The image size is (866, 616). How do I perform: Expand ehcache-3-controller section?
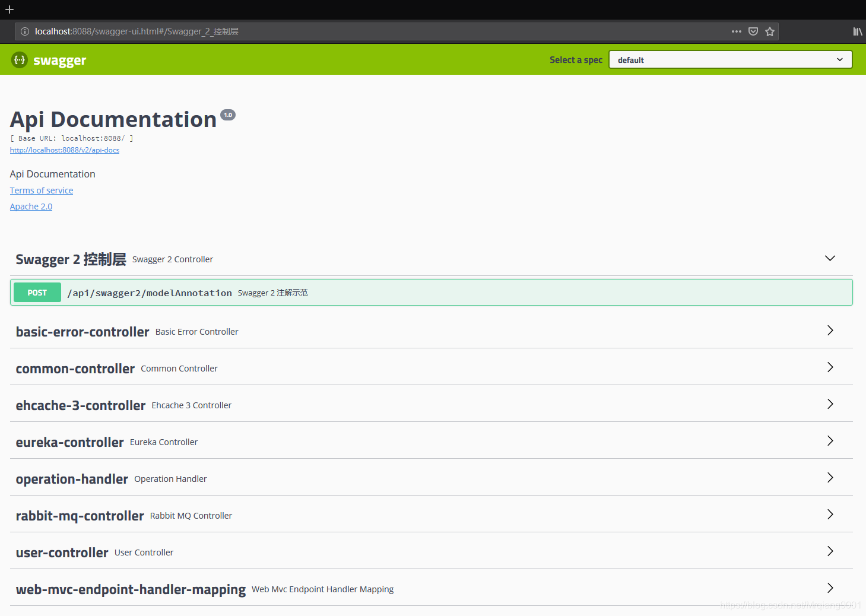[x=830, y=404]
